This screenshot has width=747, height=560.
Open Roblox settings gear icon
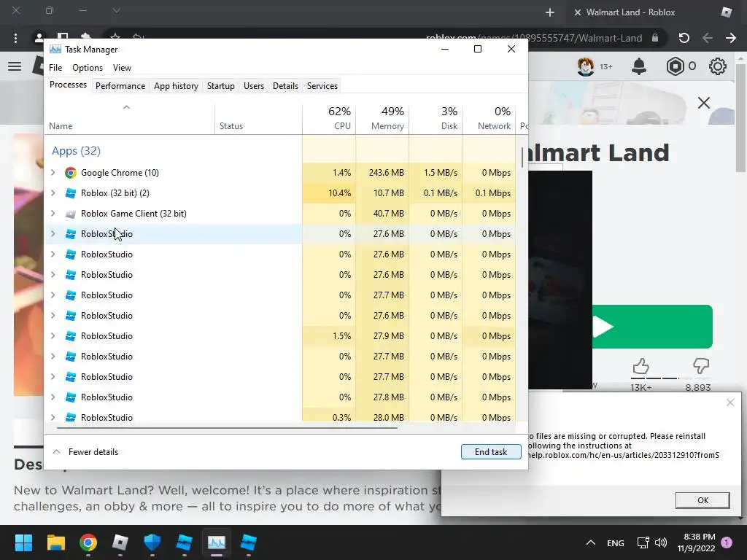tap(718, 66)
